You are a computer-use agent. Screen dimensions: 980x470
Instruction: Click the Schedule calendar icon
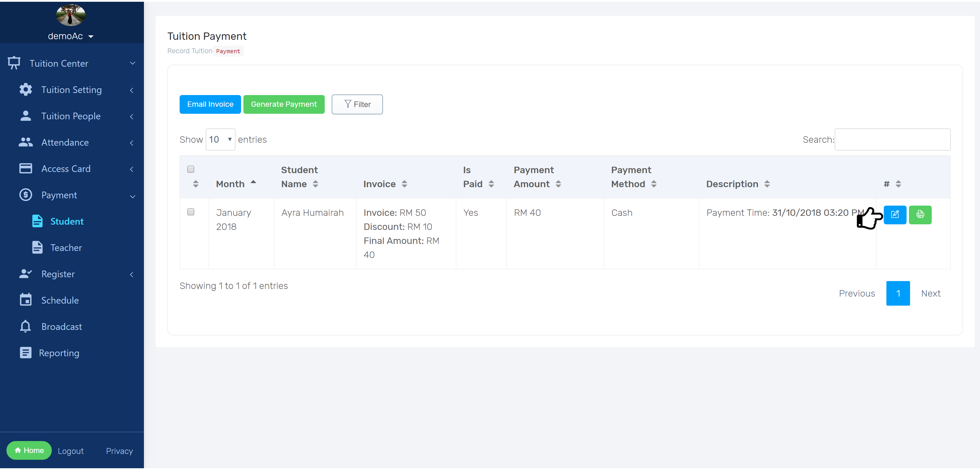coord(25,300)
